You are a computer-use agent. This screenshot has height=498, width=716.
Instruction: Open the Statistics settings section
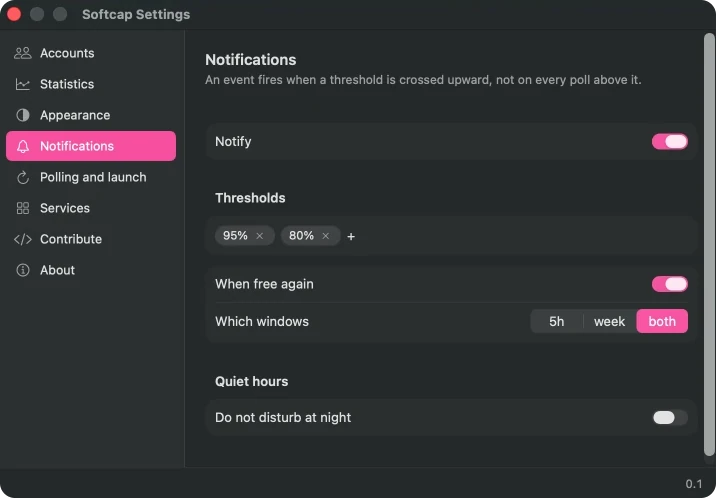[x=91, y=84]
